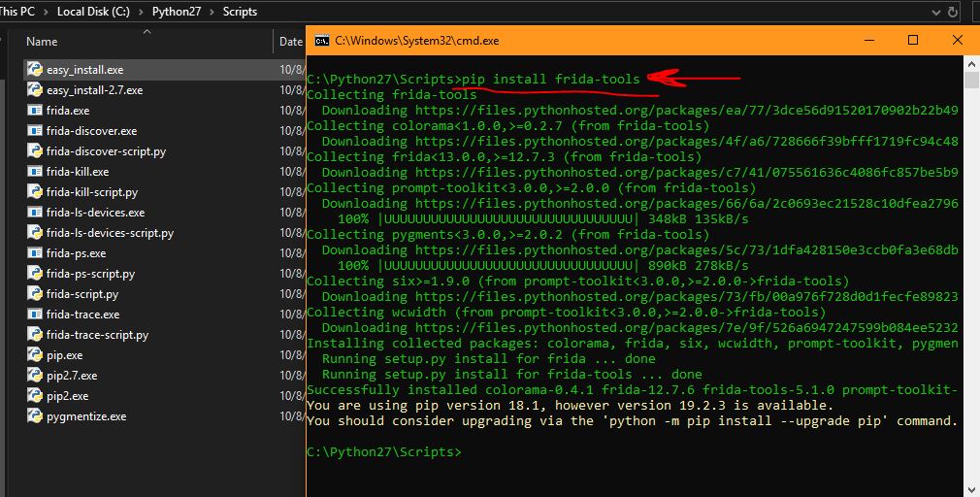
Task: Click the 'Installing collected packages' line
Action: (x=633, y=344)
